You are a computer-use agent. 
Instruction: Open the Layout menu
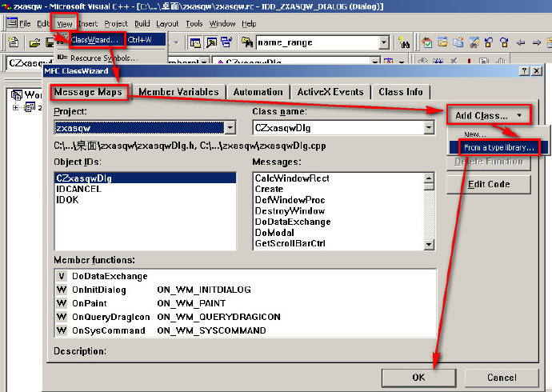click(167, 23)
